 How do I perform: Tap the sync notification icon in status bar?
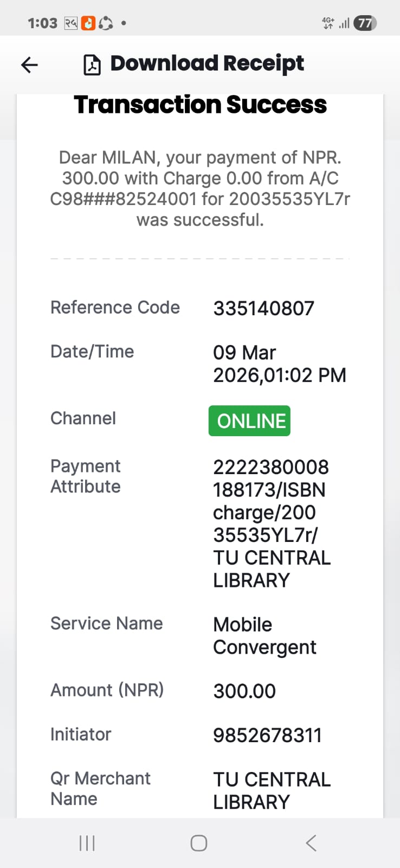click(106, 23)
